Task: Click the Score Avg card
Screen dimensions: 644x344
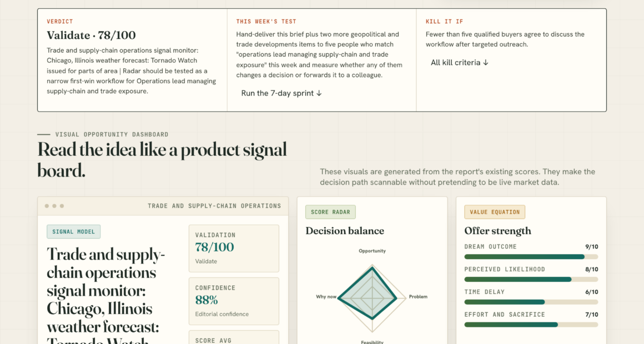Action: click(x=234, y=337)
